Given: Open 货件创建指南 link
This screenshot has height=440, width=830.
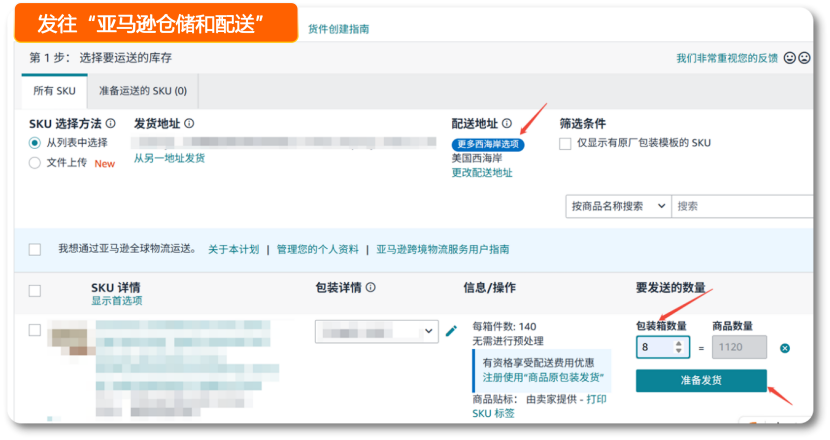Looking at the screenshot, I should (339, 29).
